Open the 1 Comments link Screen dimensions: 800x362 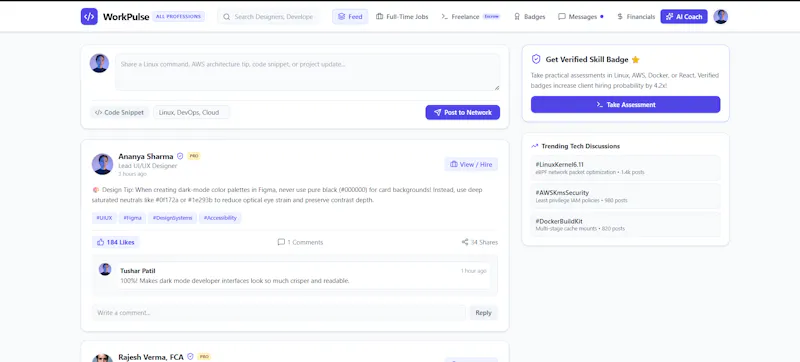300,242
